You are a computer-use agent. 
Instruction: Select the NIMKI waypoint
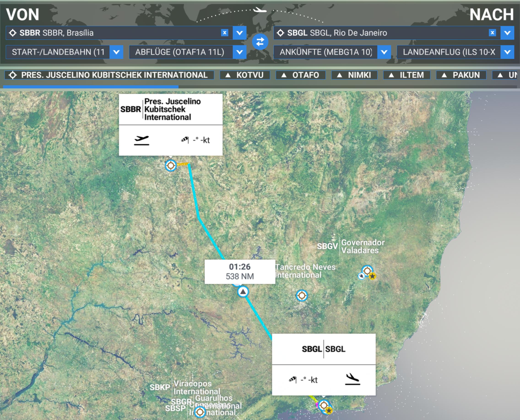(354, 75)
